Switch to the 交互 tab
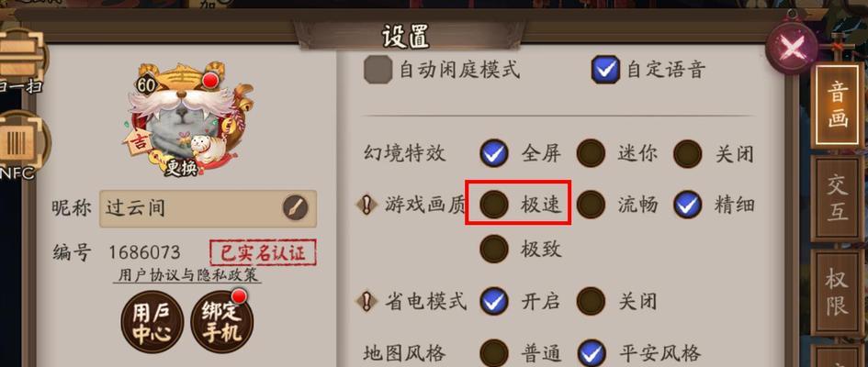868x367 pixels. [837, 199]
